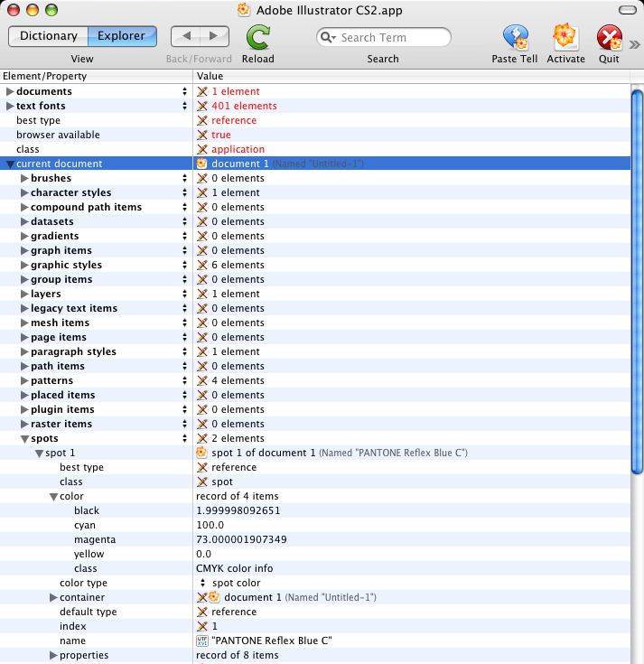The image size is (644, 664).
Task: Expand the documents element
Action: tap(10, 91)
